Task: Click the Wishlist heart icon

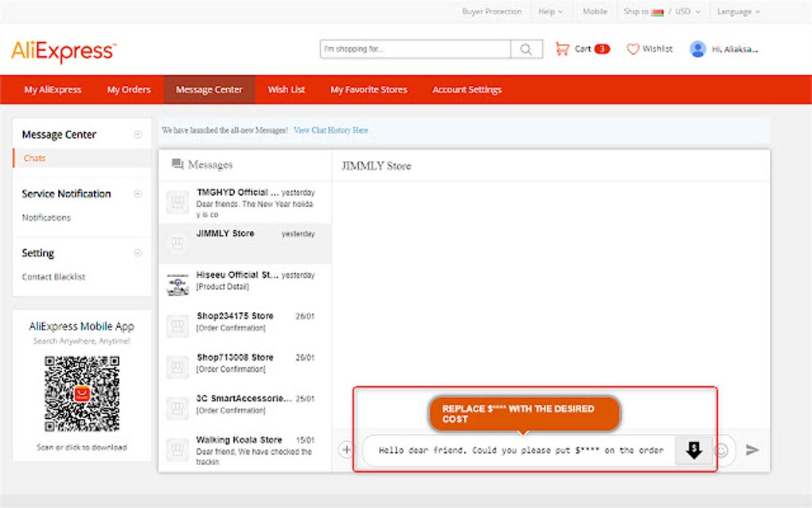Action: (x=633, y=49)
